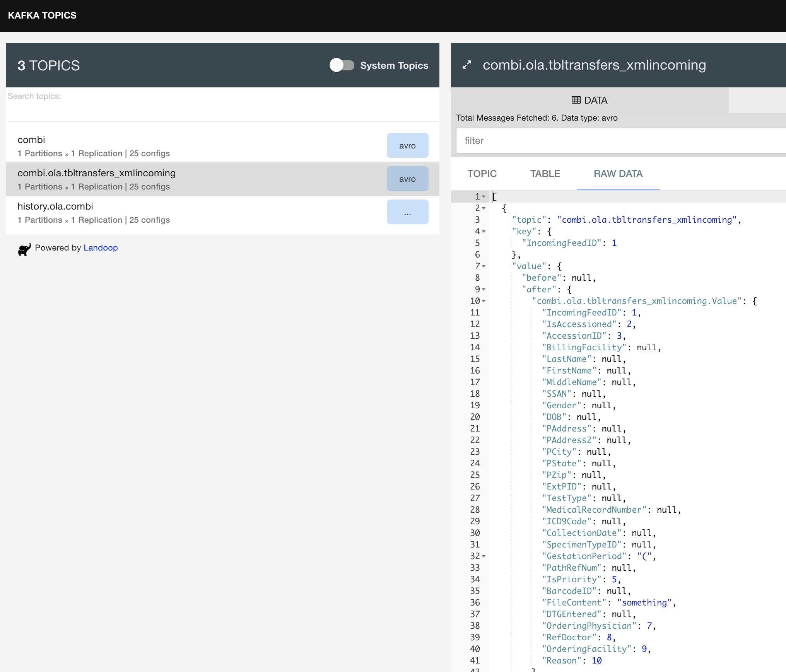The image size is (786, 672).
Task: Select the RAW DATA tab
Action: coord(618,174)
